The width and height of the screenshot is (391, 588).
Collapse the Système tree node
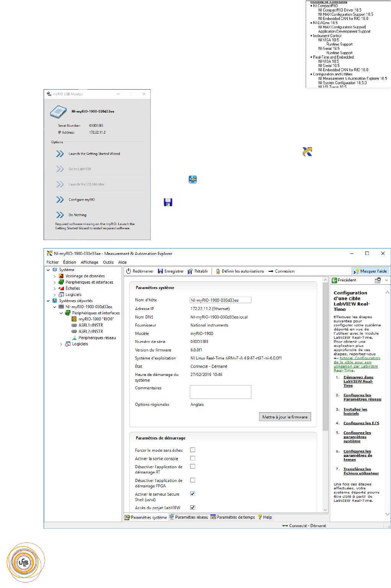(48, 270)
